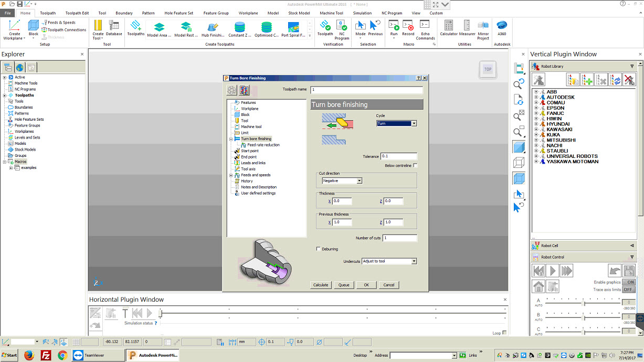The image size is (644, 362).
Task: Launch Firefox from the taskbar
Action: coord(29,355)
